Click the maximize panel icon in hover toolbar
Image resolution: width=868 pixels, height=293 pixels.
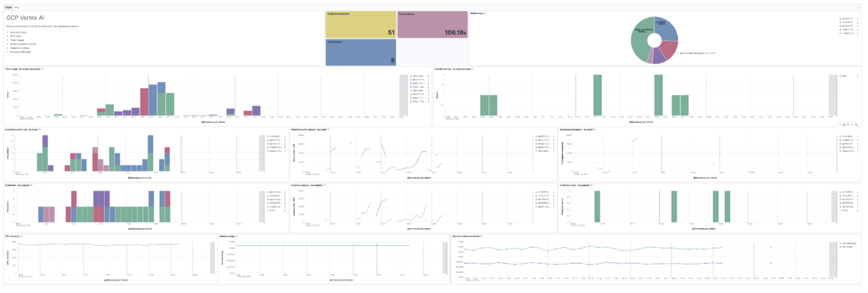point(852,125)
